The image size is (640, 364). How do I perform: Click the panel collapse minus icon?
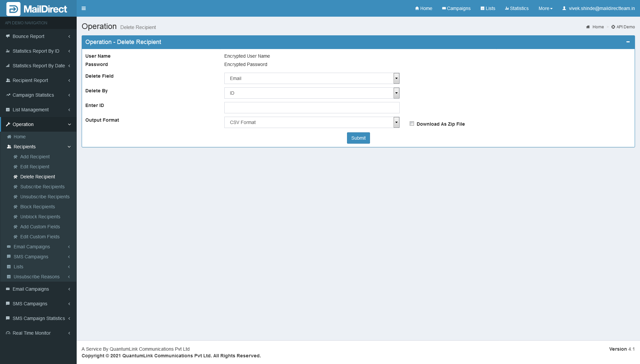(x=628, y=42)
